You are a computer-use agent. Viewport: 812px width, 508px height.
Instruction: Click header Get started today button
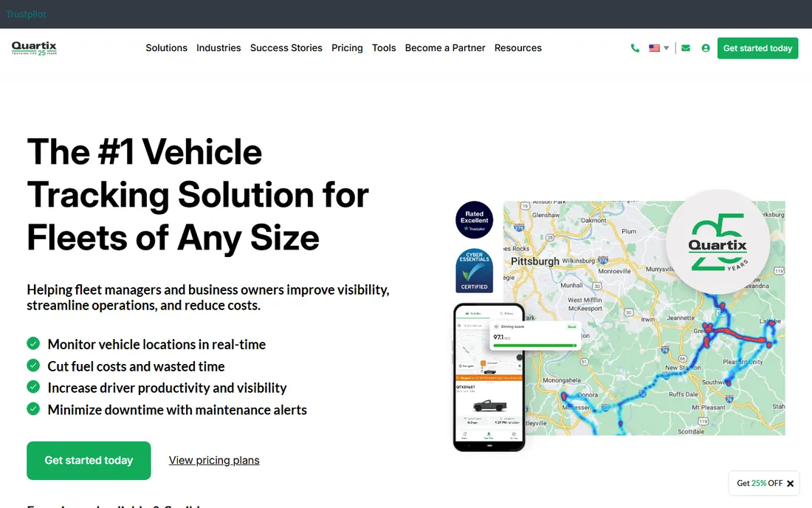(x=757, y=48)
